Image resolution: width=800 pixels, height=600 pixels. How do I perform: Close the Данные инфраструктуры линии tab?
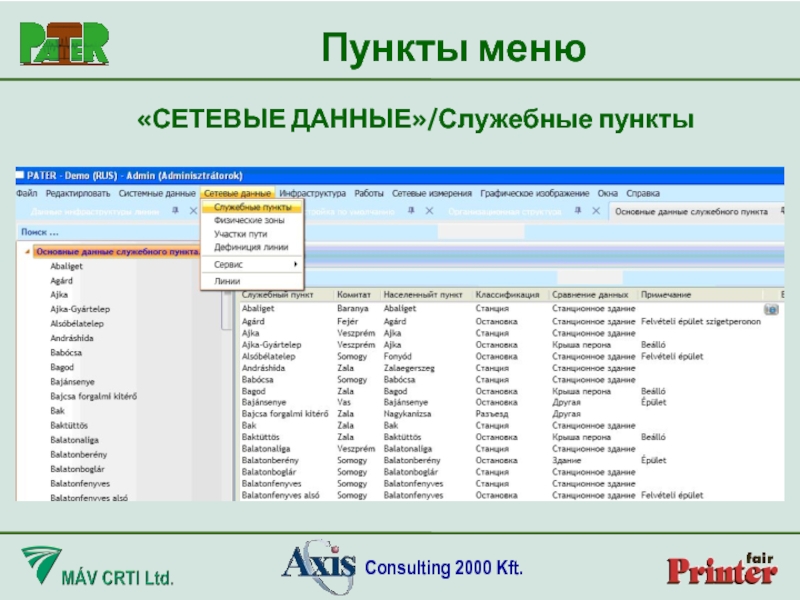click(x=193, y=211)
